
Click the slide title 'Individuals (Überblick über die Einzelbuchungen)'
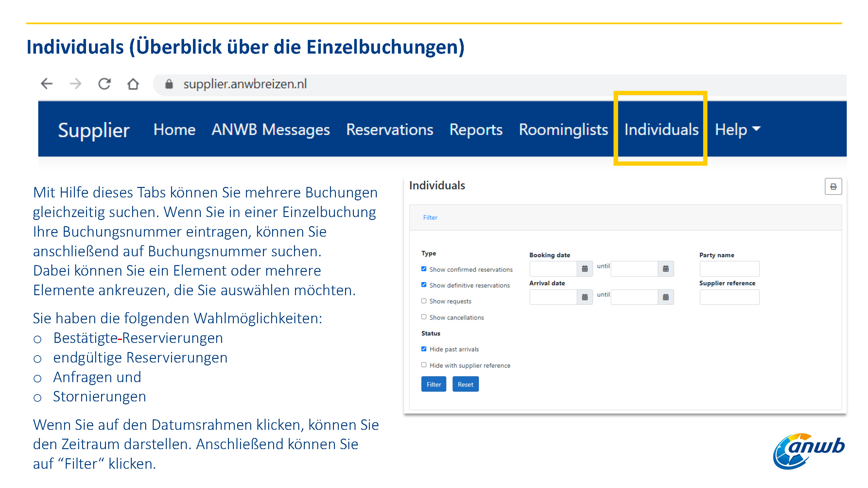(246, 47)
